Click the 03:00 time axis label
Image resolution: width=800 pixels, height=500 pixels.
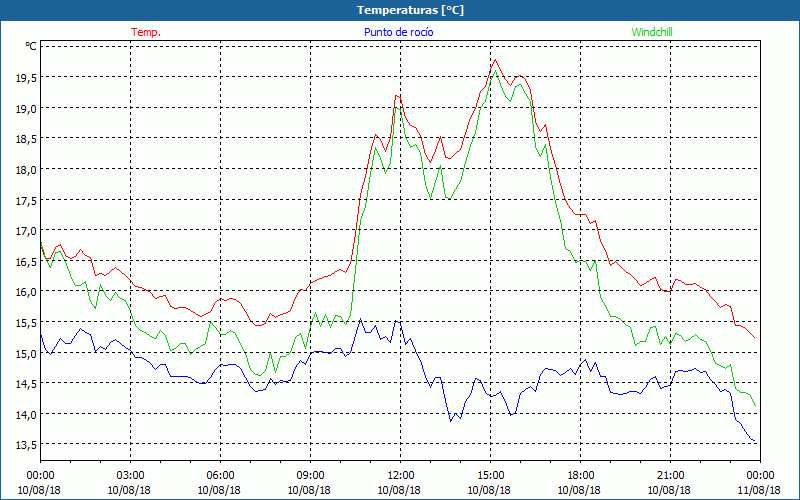coord(131,476)
